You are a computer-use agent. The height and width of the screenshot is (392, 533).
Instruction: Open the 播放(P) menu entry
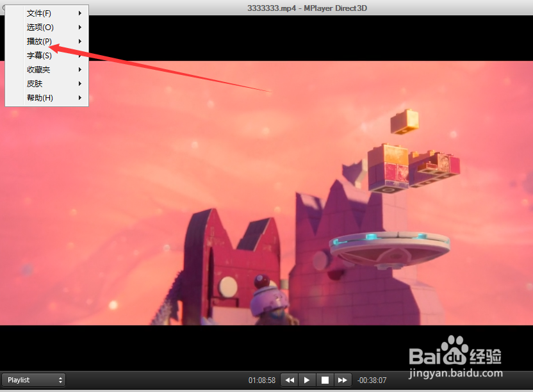click(x=47, y=42)
